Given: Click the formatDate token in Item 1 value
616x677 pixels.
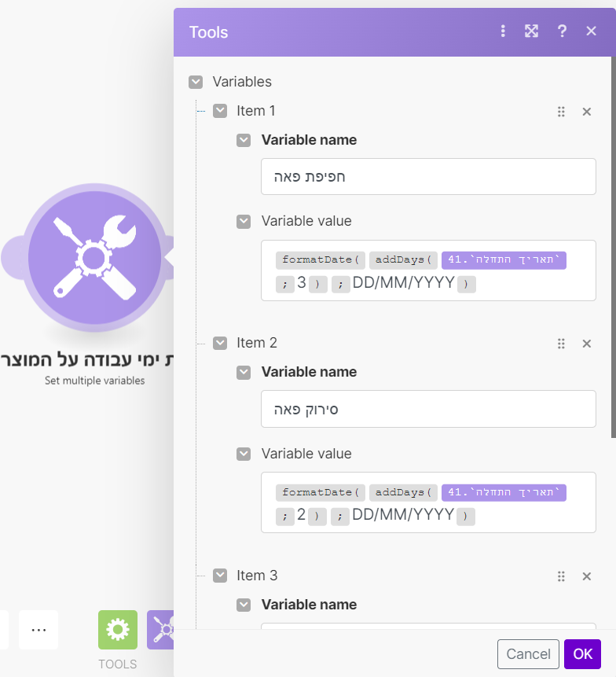Looking at the screenshot, I should pyautogui.click(x=320, y=259).
